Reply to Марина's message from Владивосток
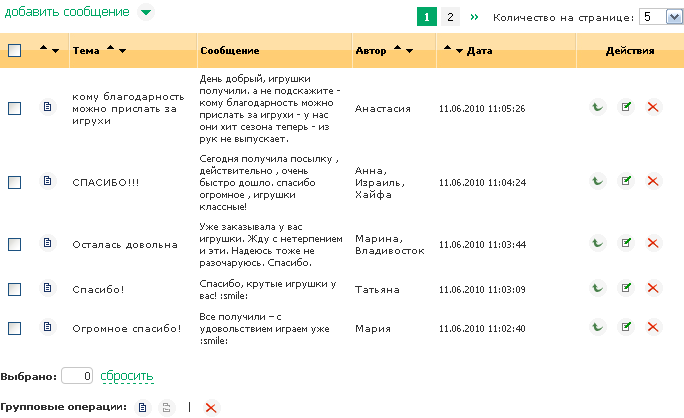The width and height of the screenshot is (684, 418). tap(598, 243)
